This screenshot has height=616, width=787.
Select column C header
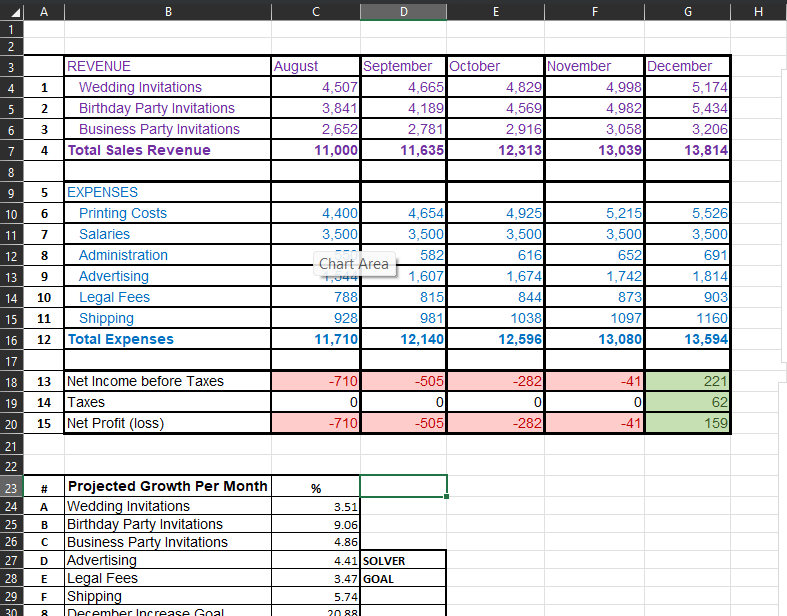pos(316,11)
